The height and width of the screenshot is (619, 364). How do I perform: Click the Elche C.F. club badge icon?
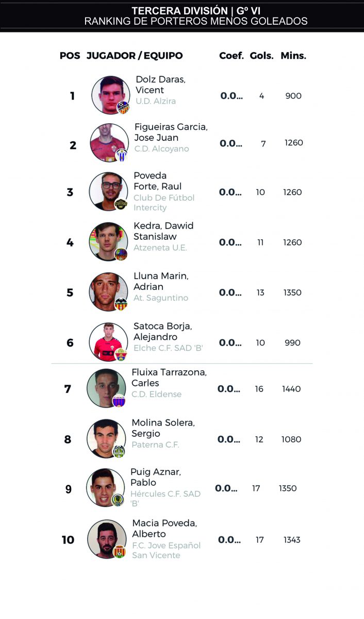121,354
